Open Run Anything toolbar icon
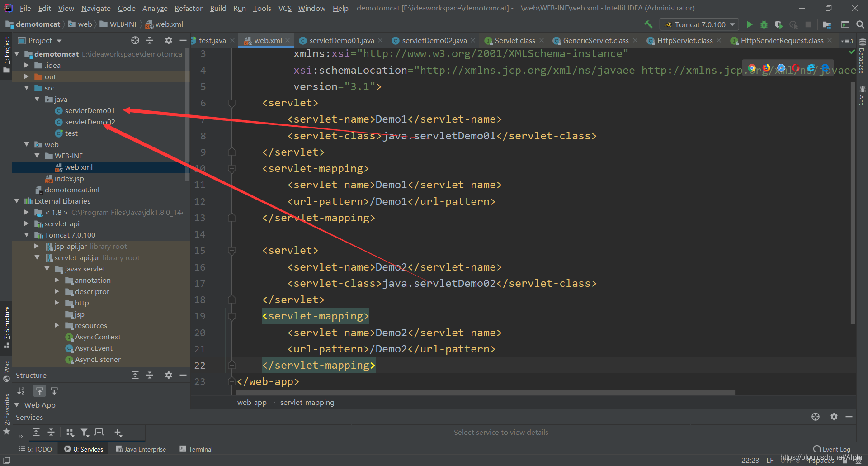The height and width of the screenshot is (466, 868). (845, 24)
